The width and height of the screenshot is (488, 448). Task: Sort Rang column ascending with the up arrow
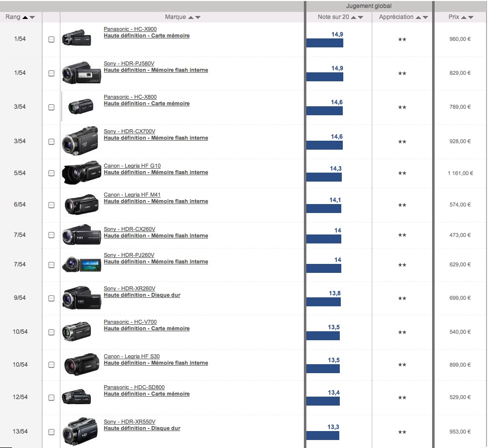coord(25,17)
